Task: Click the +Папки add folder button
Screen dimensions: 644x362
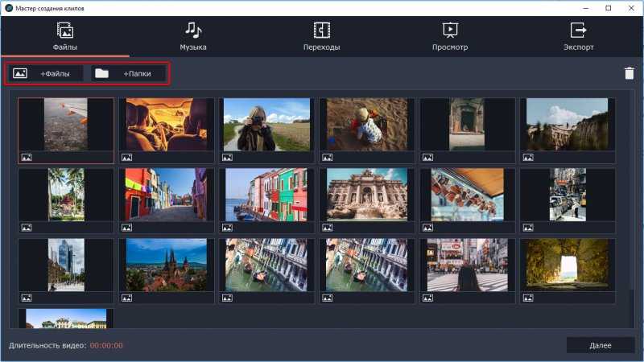Action: [x=128, y=73]
